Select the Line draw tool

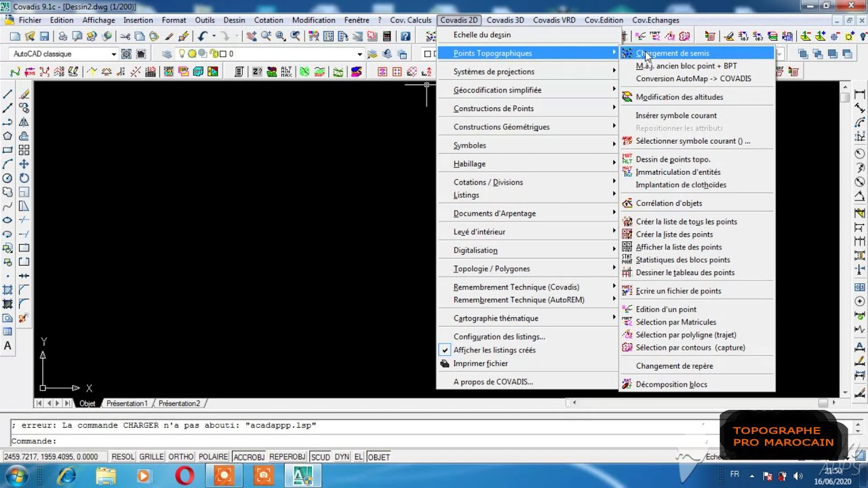tap(8, 94)
